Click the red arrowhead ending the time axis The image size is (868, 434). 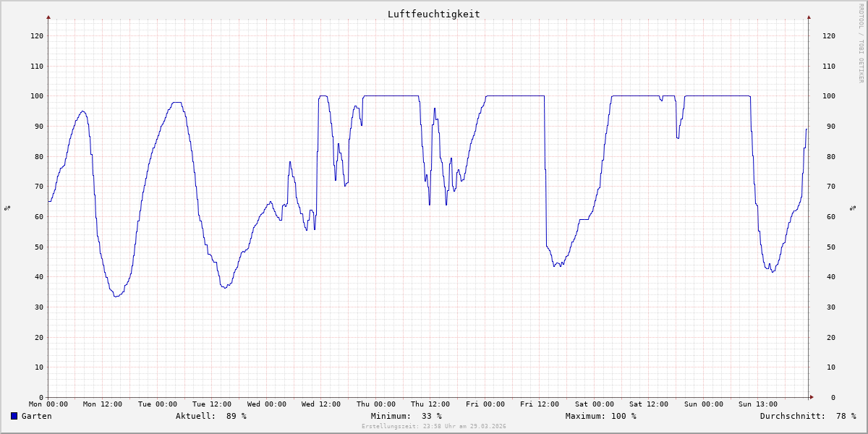coord(811,397)
